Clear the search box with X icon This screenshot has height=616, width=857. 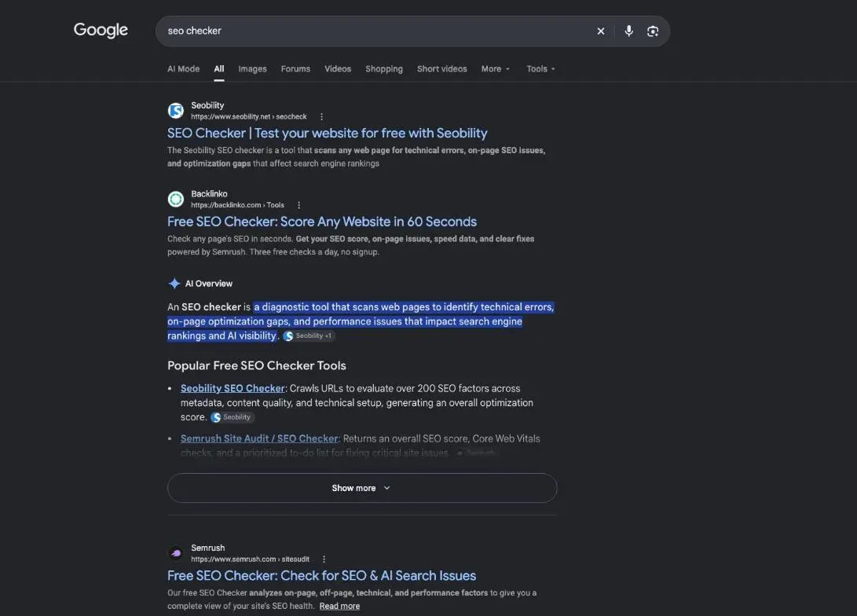click(601, 31)
